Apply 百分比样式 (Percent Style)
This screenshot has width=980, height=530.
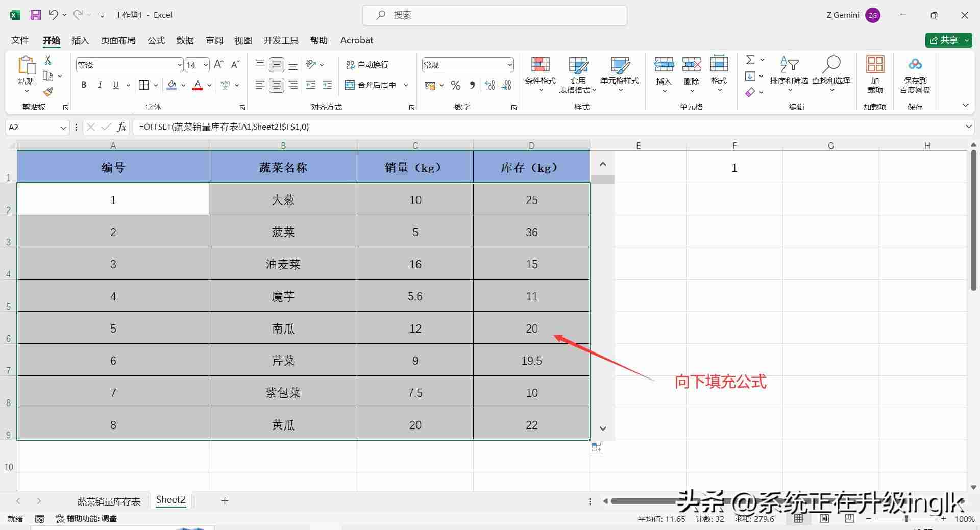click(455, 85)
